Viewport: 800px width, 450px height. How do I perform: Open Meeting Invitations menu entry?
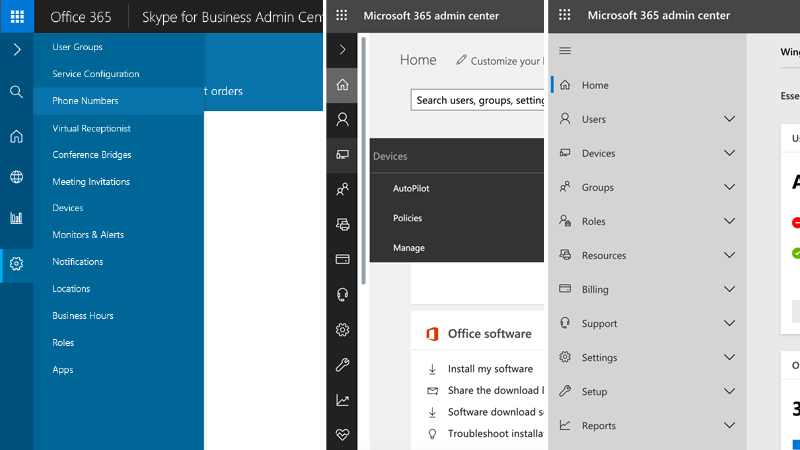pyautogui.click(x=91, y=182)
